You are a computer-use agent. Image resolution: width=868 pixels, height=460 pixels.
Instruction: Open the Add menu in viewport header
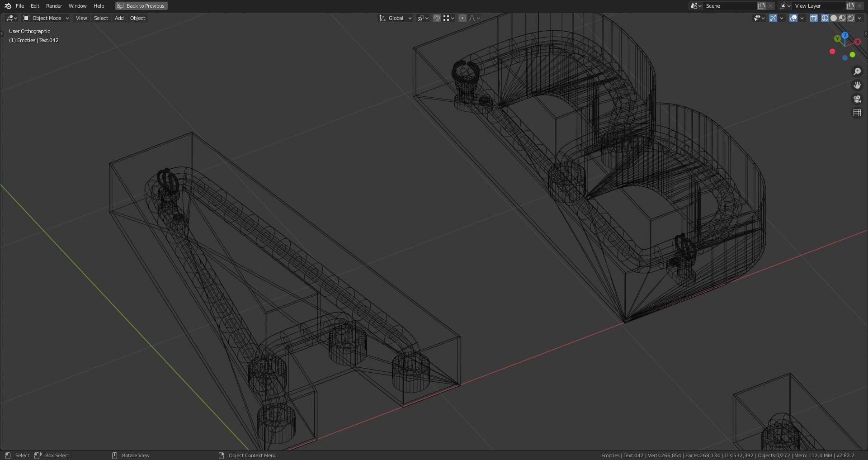pos(119,18)
